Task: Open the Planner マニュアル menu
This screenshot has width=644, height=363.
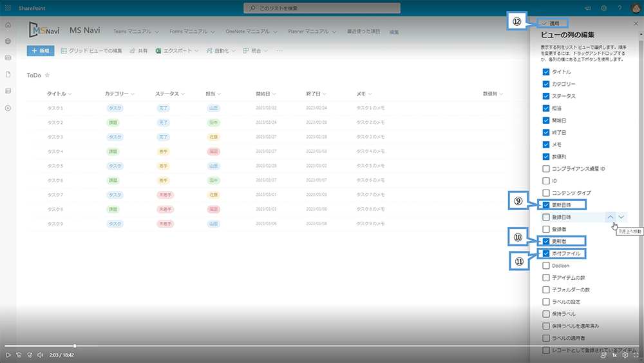Action: tap(312, 31)
